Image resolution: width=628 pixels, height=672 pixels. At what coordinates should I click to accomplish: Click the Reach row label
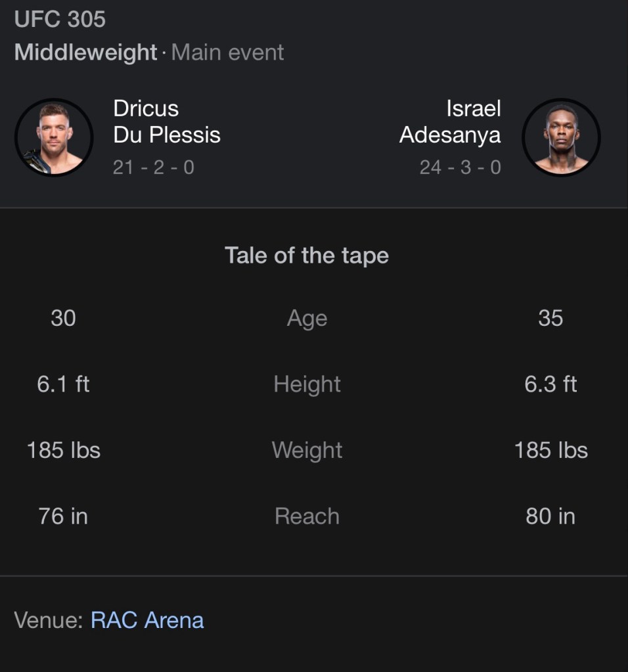(307, 516)
